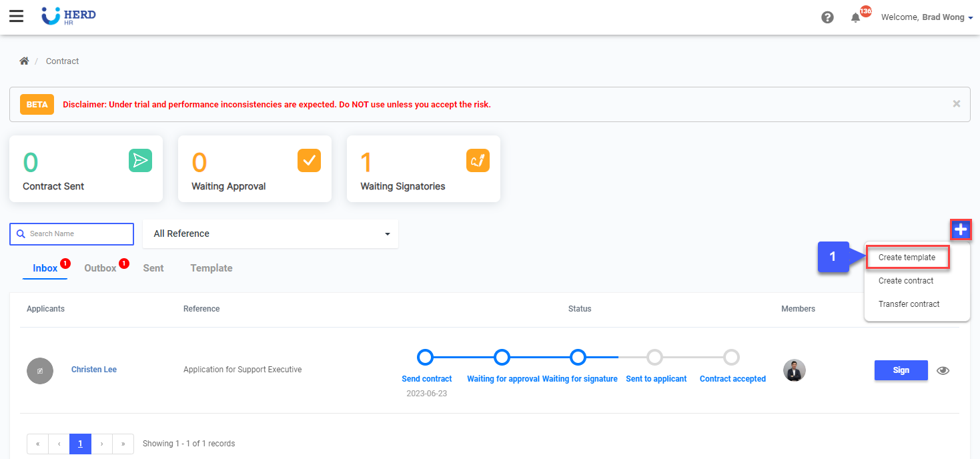Choose Create contract menu option
The height and width of the screenshot is (459, 980).
coord(905,281)
